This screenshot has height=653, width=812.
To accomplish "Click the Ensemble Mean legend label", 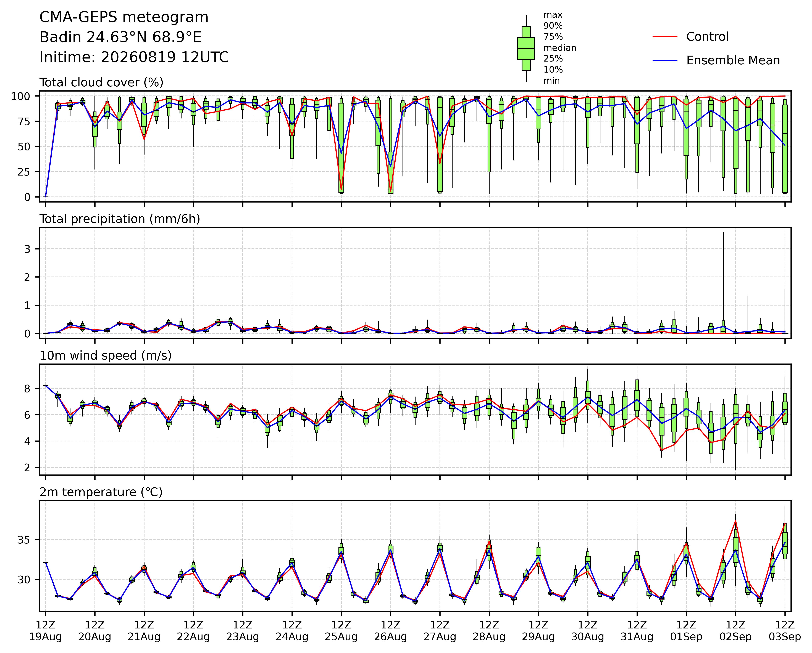I will click(x=733, y=61).
